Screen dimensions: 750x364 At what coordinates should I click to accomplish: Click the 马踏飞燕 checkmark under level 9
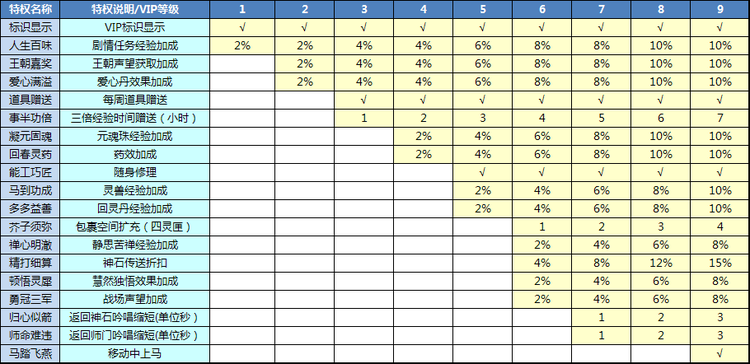point(720,354)
